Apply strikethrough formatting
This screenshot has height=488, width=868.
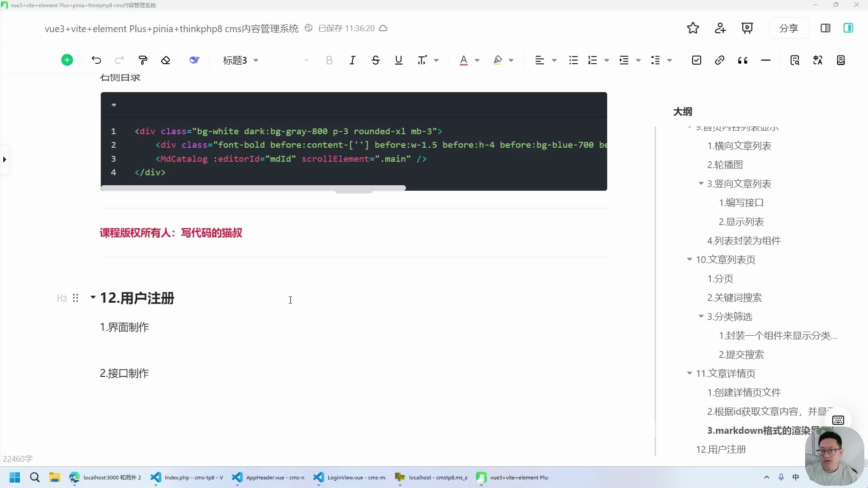[x=376, y=60]
